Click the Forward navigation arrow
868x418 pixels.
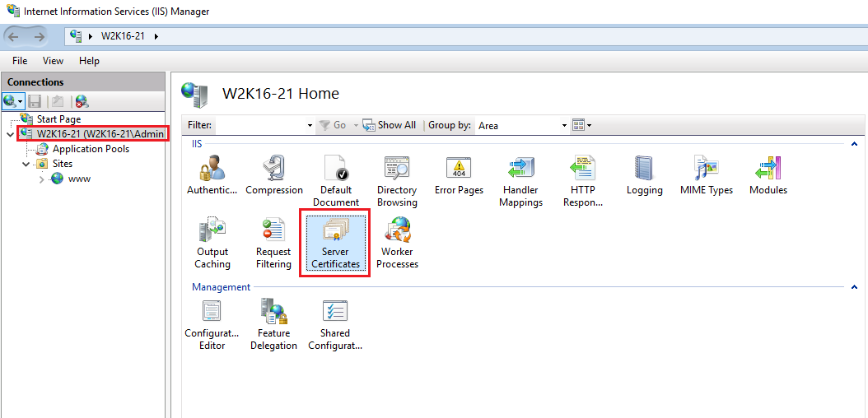click(x=39, y=37)
